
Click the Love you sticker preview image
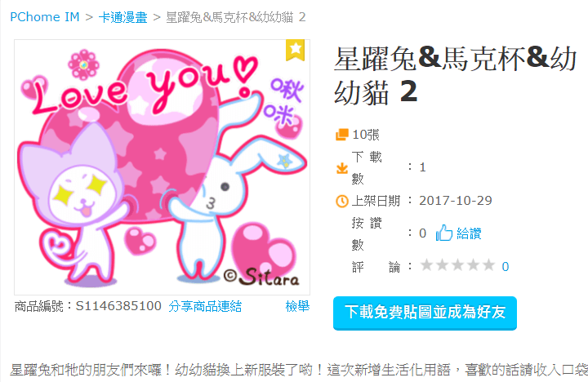tap(162, 167)
